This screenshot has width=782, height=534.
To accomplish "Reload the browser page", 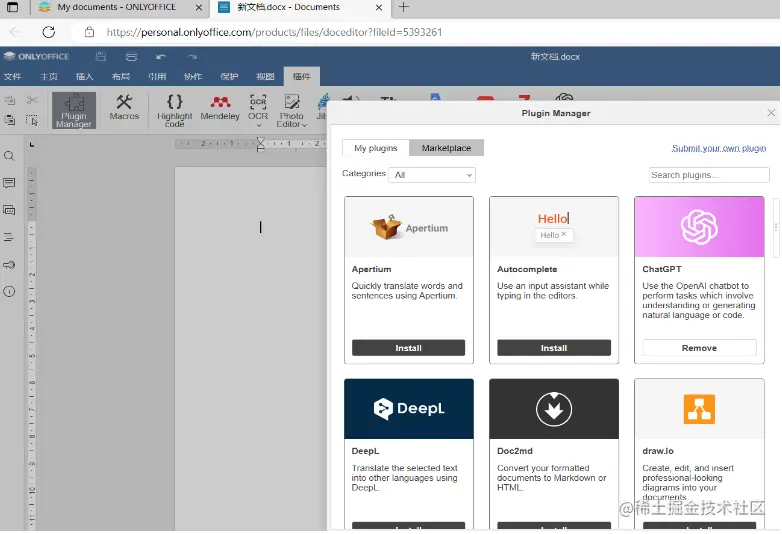I will (x=49, y=32).
